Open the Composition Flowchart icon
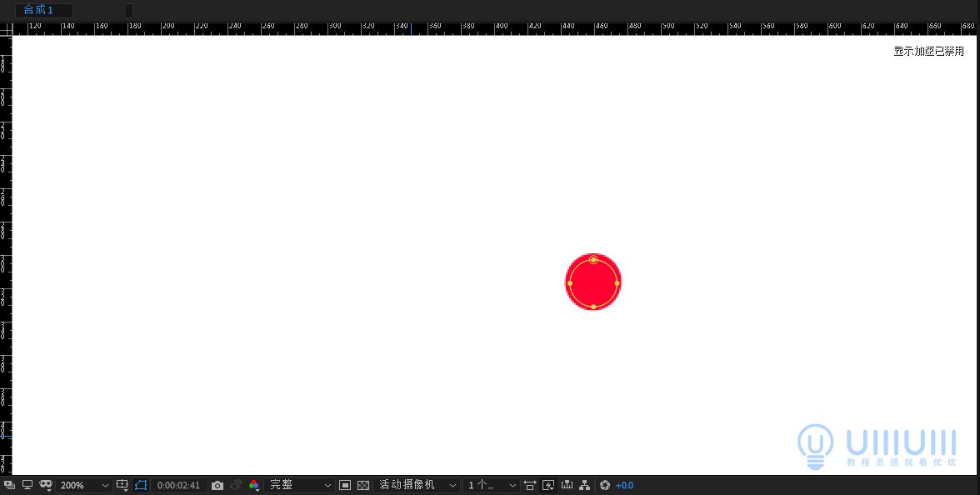The image size is (980, 495). click(585, 485)
